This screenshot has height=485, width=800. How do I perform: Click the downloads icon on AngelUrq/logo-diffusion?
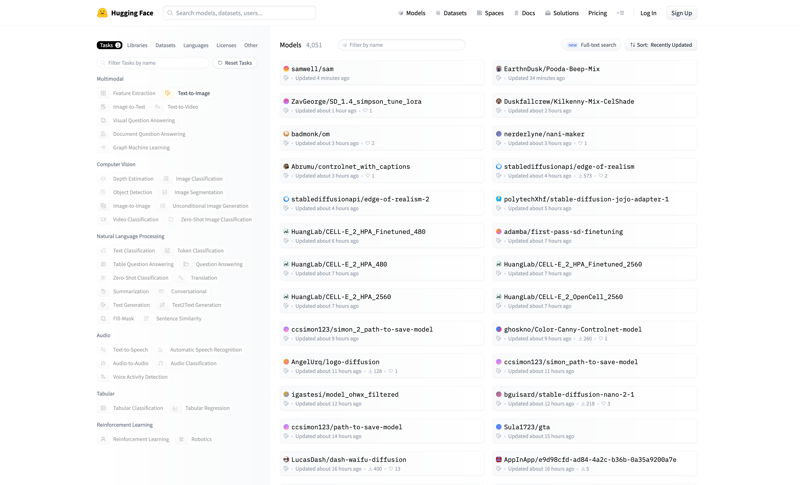tap(370, 371)
